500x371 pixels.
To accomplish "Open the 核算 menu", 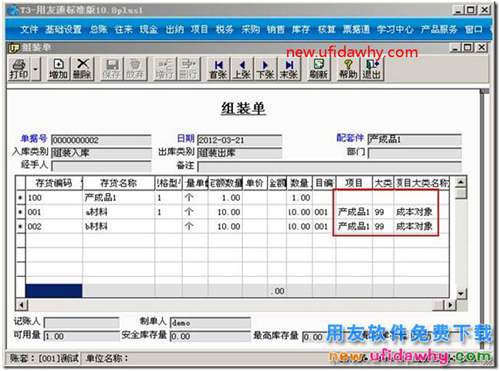I will coord(326,29).
